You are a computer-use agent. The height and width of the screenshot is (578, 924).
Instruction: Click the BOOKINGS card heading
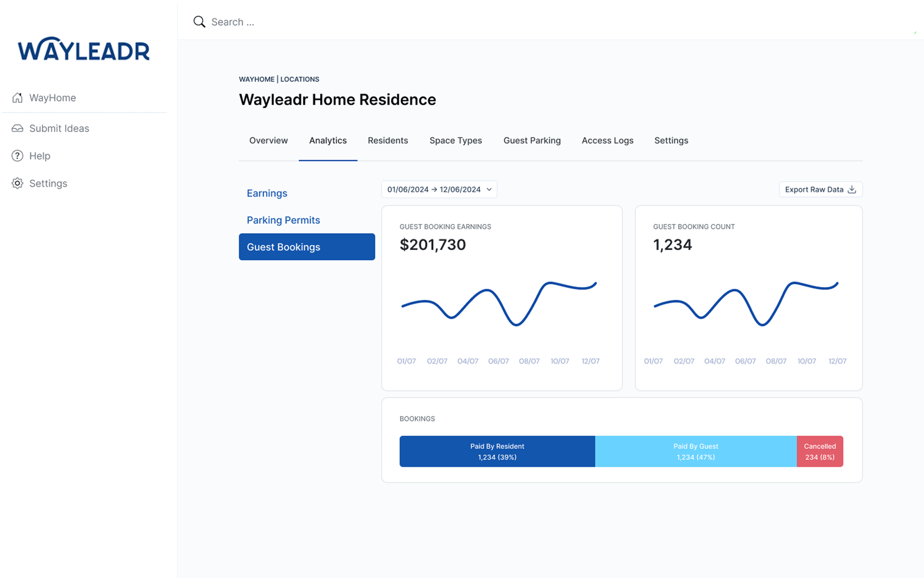coord(417,419)
